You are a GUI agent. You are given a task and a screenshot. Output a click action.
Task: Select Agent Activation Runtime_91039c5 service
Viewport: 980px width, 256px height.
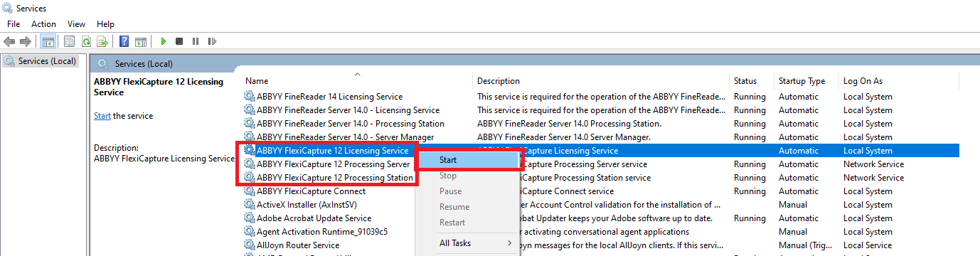tap(321, 232)
